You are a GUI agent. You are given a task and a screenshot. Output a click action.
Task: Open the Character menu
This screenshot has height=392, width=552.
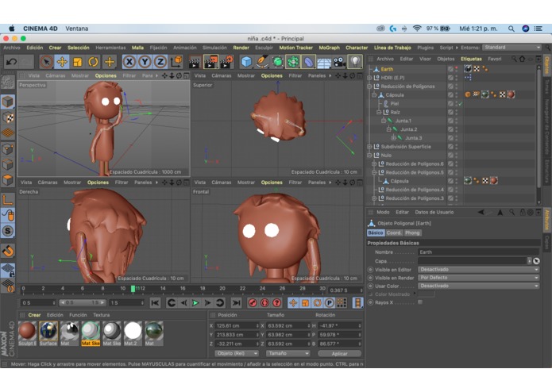coord(357,48)
